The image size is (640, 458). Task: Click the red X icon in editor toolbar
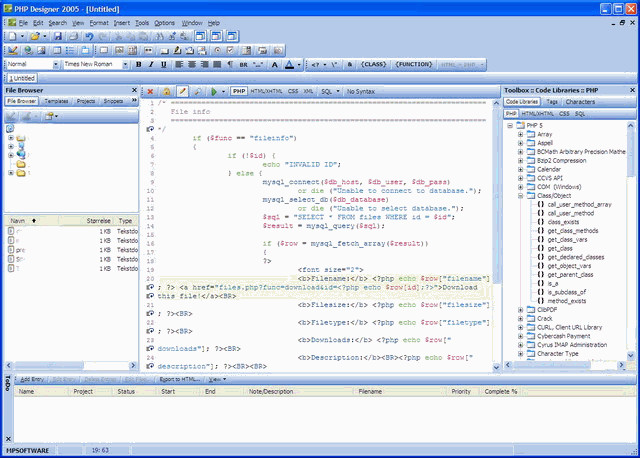(x=150, y=91)
